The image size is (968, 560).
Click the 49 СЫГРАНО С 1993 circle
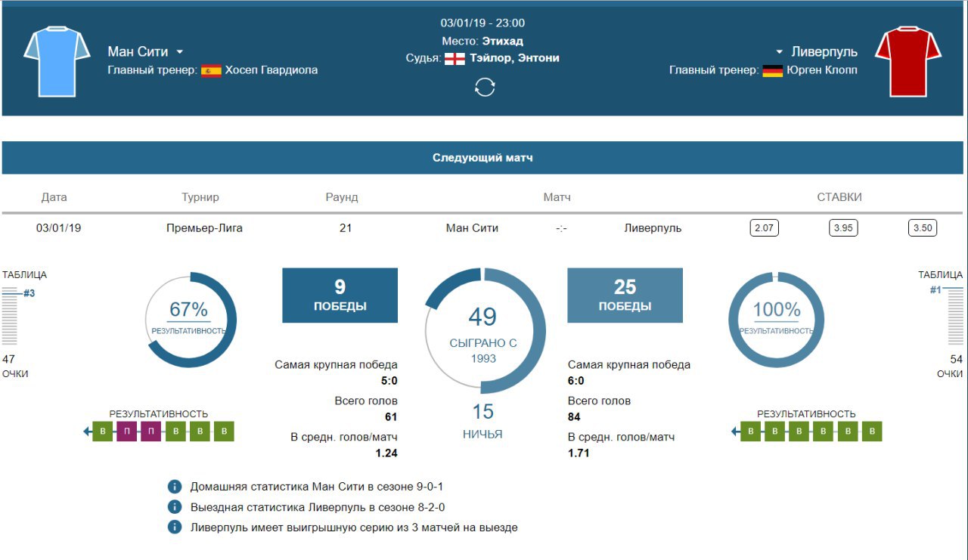[484, 333]
